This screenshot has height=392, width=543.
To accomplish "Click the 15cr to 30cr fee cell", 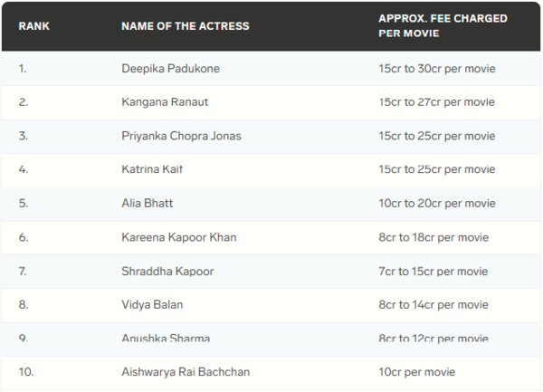I will click(x=436, y=69).
